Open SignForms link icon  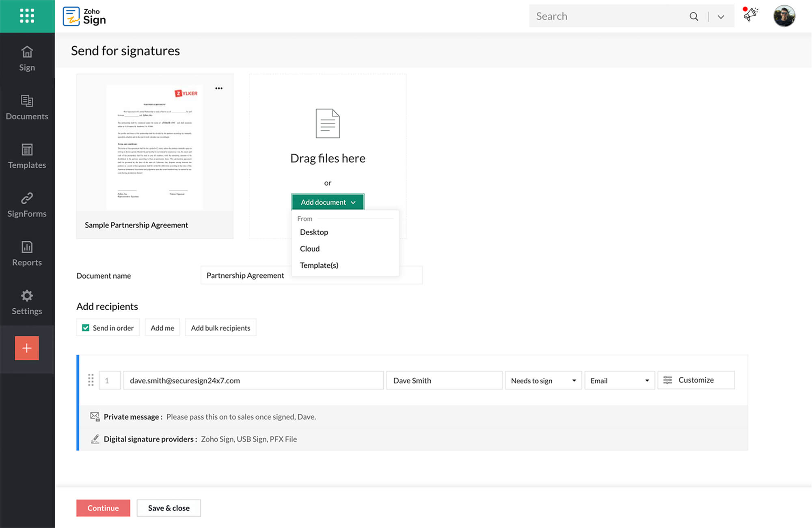[x=27, y=198]
